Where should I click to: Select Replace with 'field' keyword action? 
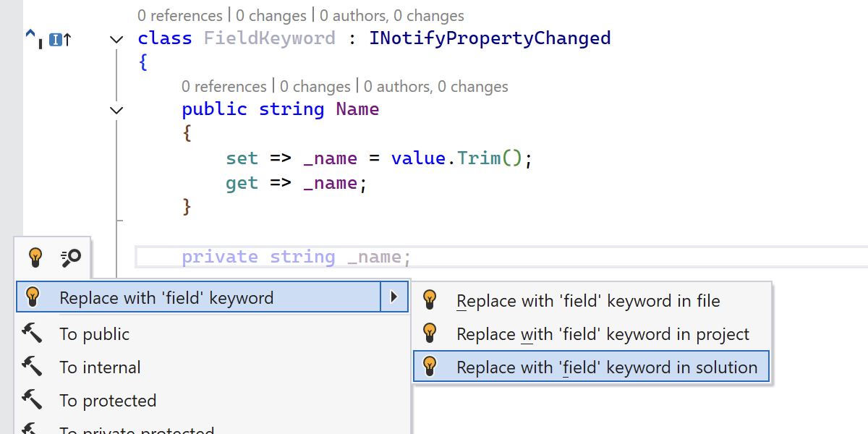(166, 297)
